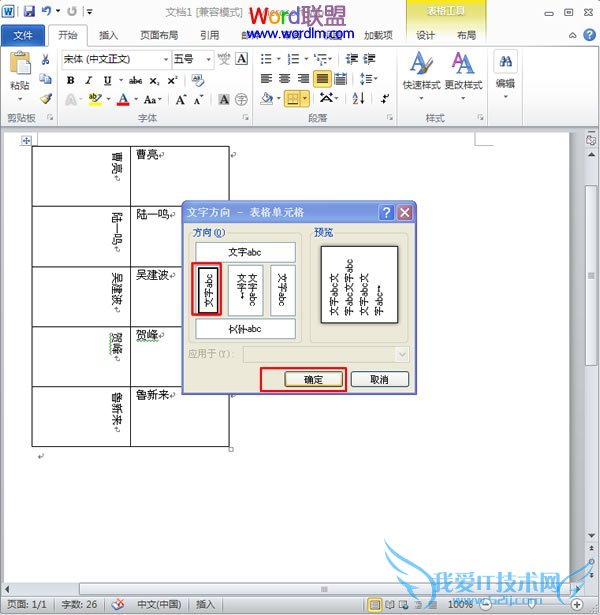Screen dimensions: 600x615
Task: Toggle Italic formatting
Action: [x=89, y=80]
